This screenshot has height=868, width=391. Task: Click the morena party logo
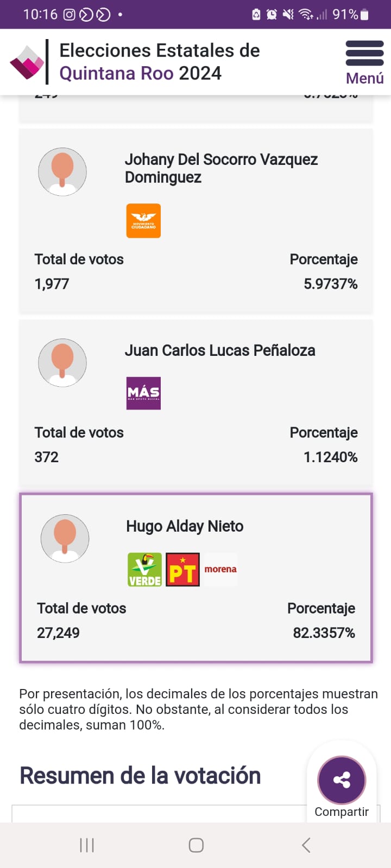220,570
